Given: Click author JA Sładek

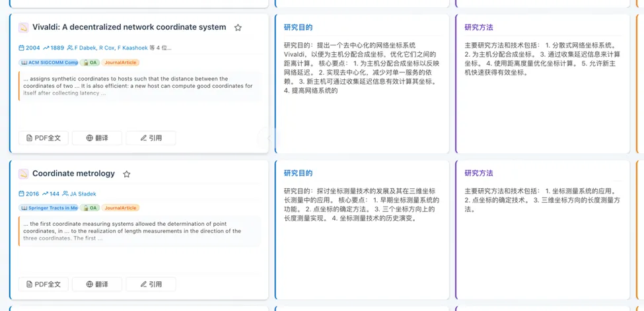Looking at the screenshot, I should pos(79,194).
